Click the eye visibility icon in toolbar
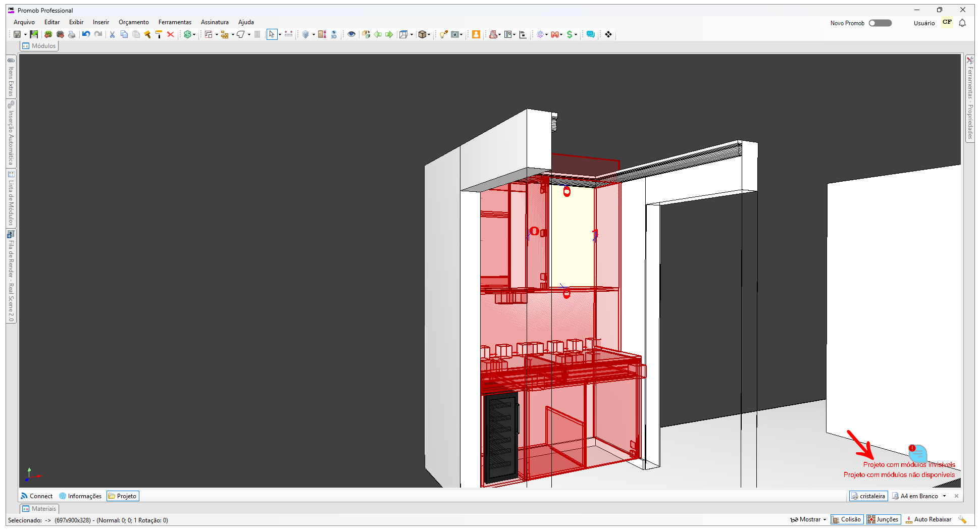Viewport: 980px width, 530px height. click(x=351, y=34)
